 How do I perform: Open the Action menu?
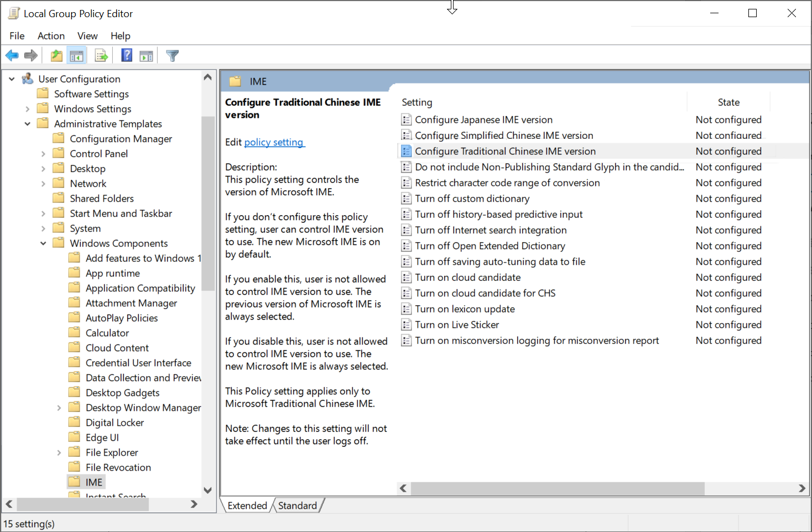[51, 36]
